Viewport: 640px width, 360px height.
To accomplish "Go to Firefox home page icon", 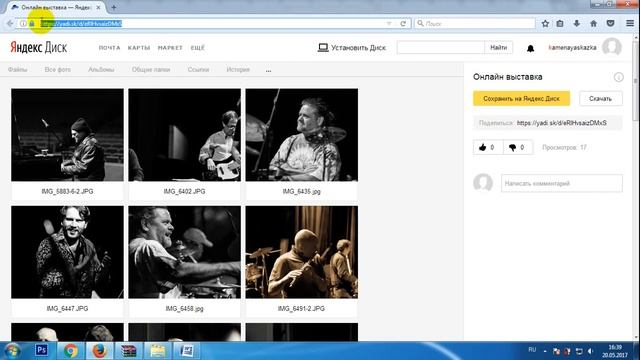I will (593, 24).
